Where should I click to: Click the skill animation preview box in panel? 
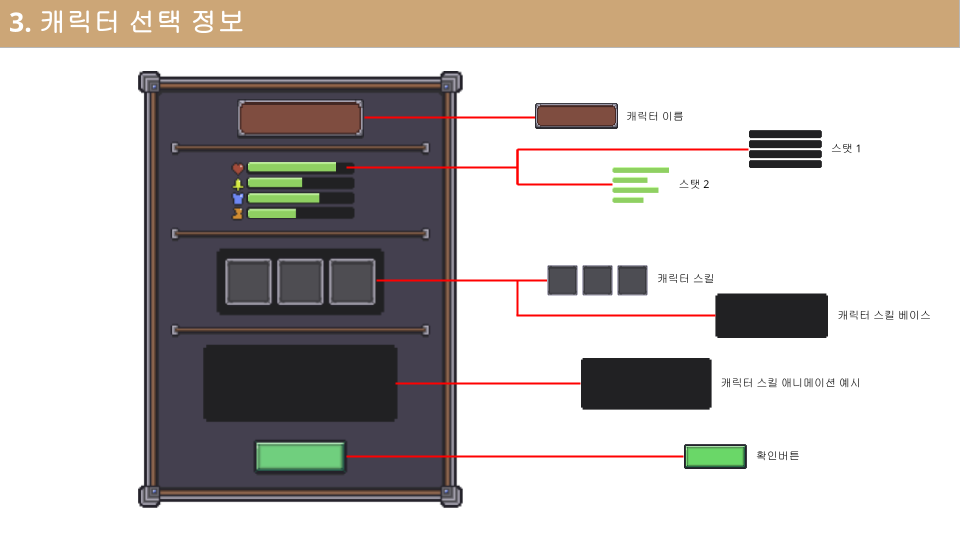300,383
